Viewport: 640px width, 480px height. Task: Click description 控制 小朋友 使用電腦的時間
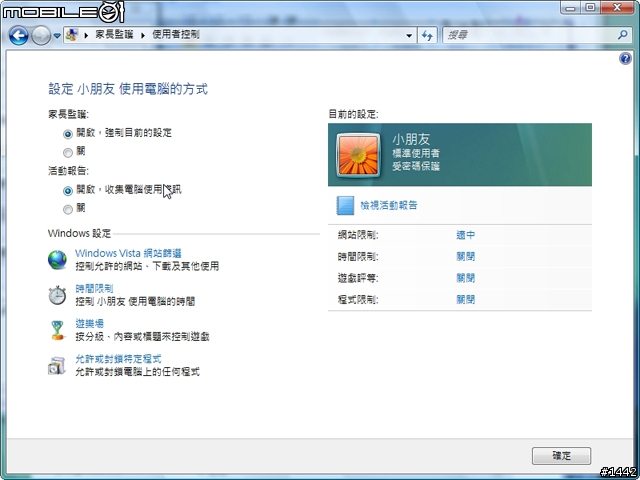tap(135, 302)
